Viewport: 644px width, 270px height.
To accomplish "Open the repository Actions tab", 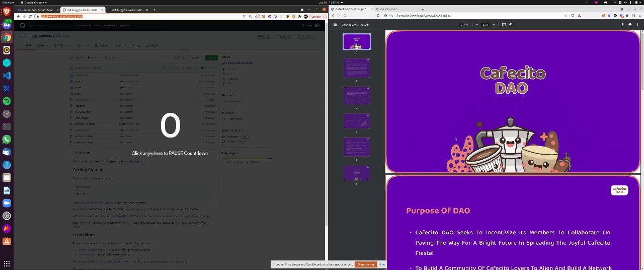I will pos(84,45).
